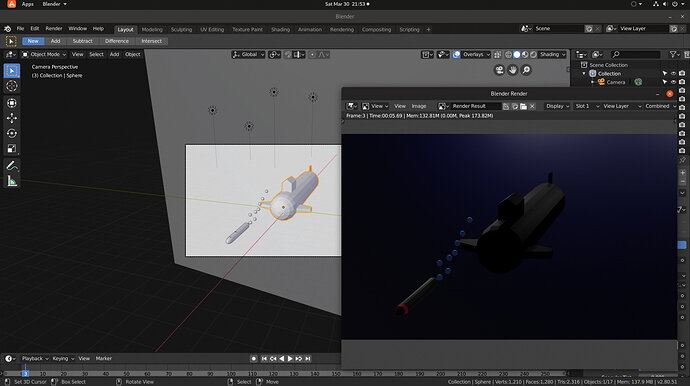
Task: Click the Scene name field
Action: [558, 29]
